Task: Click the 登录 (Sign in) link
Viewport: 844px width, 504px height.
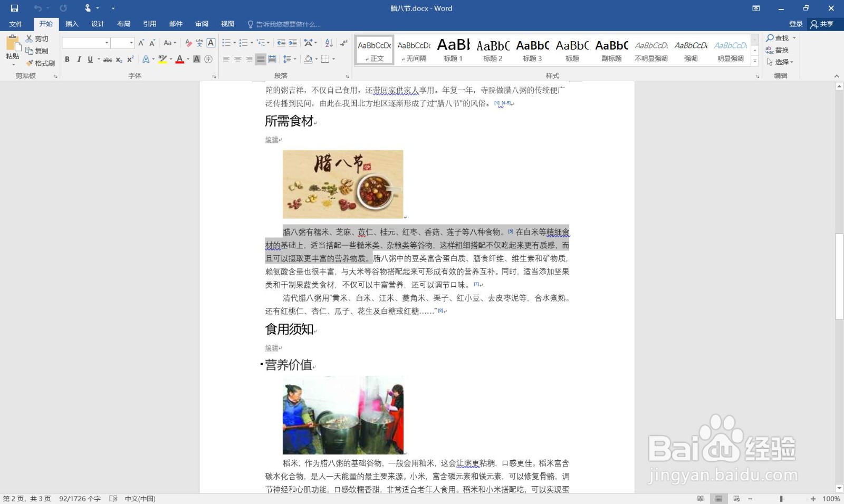Action: (x=795, y=24)
